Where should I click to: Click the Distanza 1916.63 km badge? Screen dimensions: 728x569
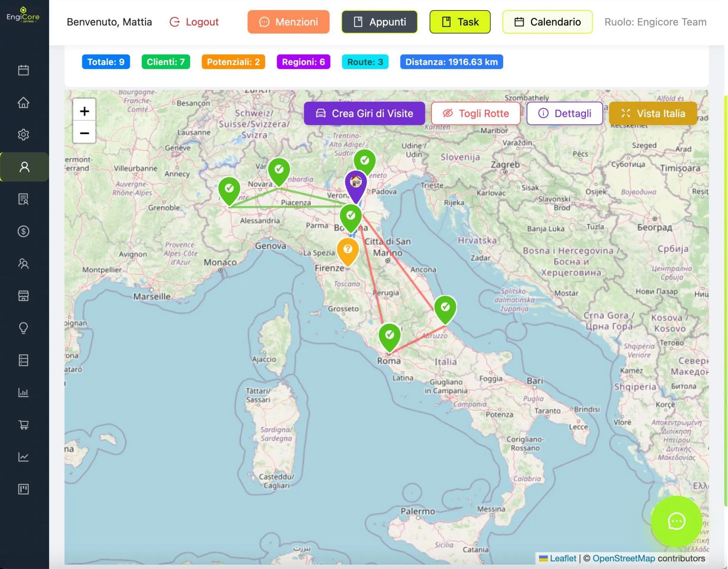coord(451,62)
